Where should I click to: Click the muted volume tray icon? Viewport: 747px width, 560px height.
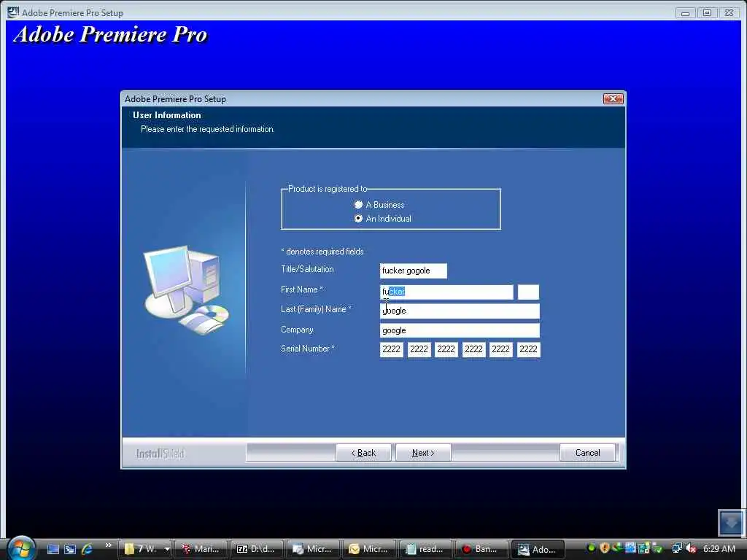click(x=692, y=548)
